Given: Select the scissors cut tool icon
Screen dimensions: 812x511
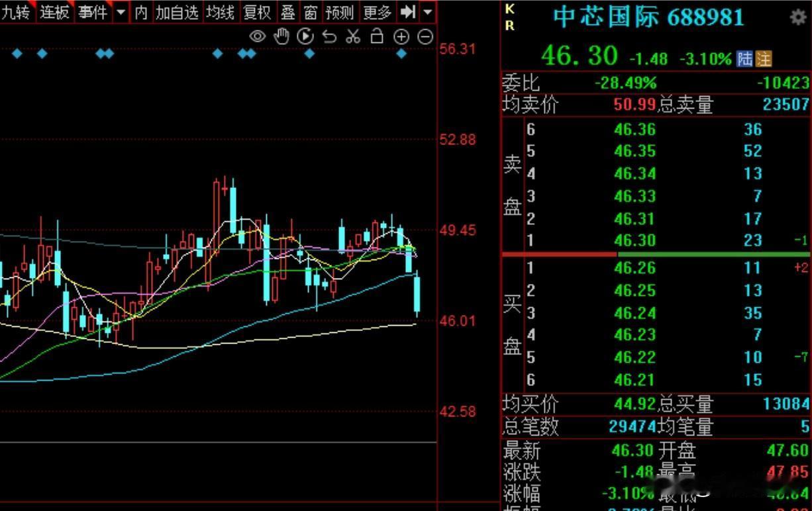Looking at the screenshot, I should (x=353, y=36).
